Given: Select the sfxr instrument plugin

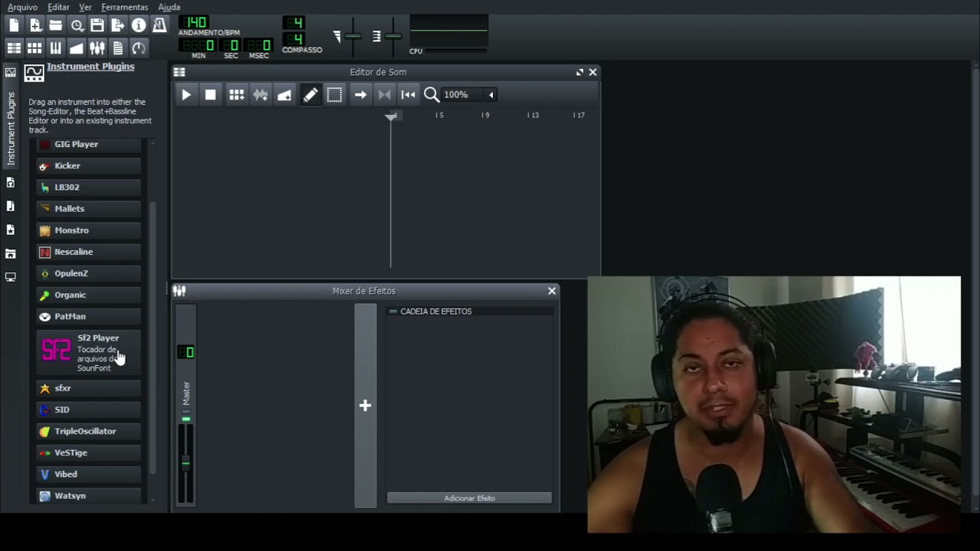Looking at the screenshot, I should 89,388.
